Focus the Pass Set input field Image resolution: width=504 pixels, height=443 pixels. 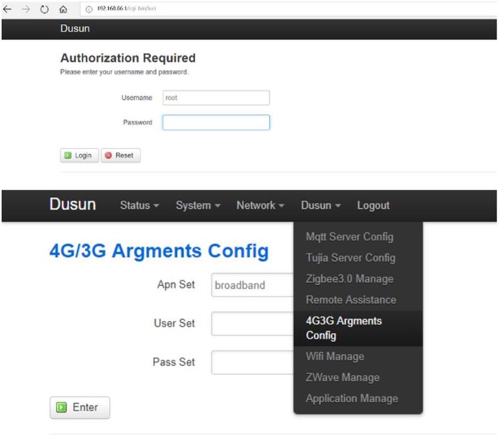click(253, 362)
